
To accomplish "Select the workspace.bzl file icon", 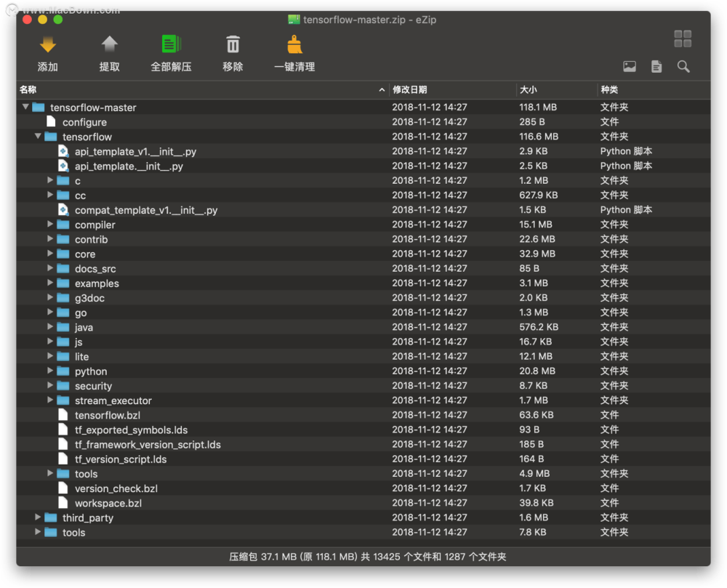I will pos(63,503).
